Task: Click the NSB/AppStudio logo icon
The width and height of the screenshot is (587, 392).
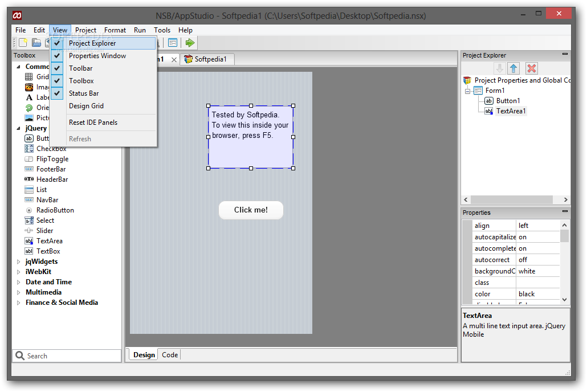Action: [x=17, y=15]
